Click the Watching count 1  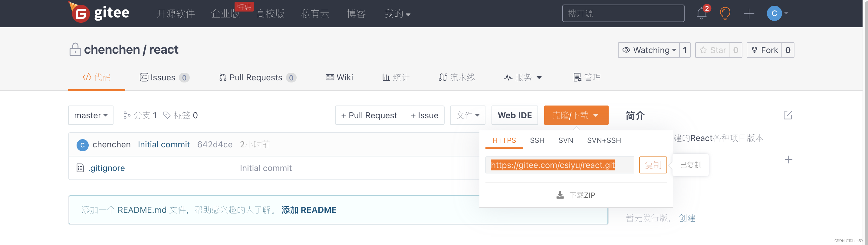(685, 50)
